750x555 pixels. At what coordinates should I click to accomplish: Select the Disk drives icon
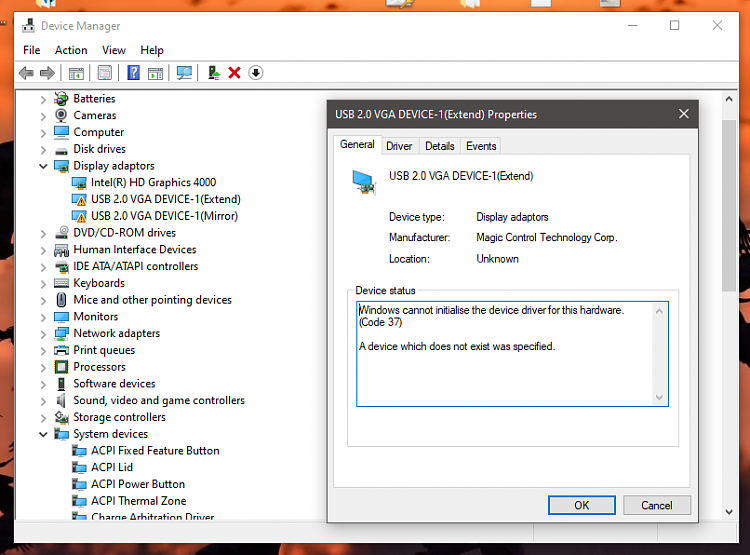tap(61, 150)
